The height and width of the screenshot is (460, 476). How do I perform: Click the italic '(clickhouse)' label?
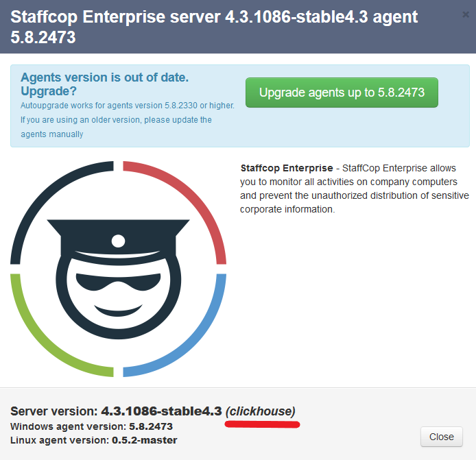click(261, 411)
